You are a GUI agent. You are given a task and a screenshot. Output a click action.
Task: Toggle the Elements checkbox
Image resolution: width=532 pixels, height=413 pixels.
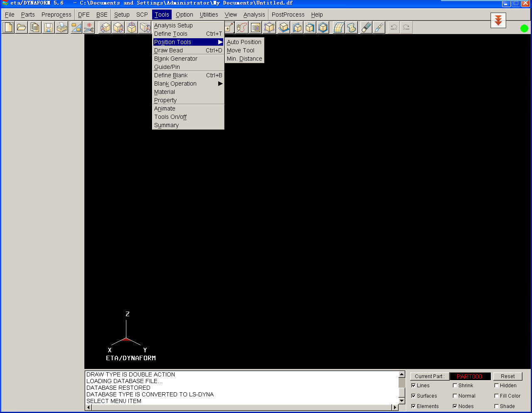click(413, 406)
